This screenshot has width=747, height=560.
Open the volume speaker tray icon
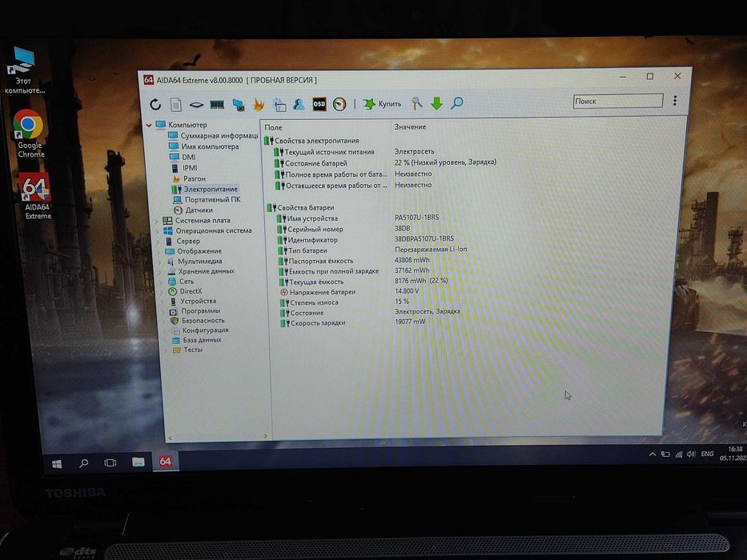[x=691, y=454]
